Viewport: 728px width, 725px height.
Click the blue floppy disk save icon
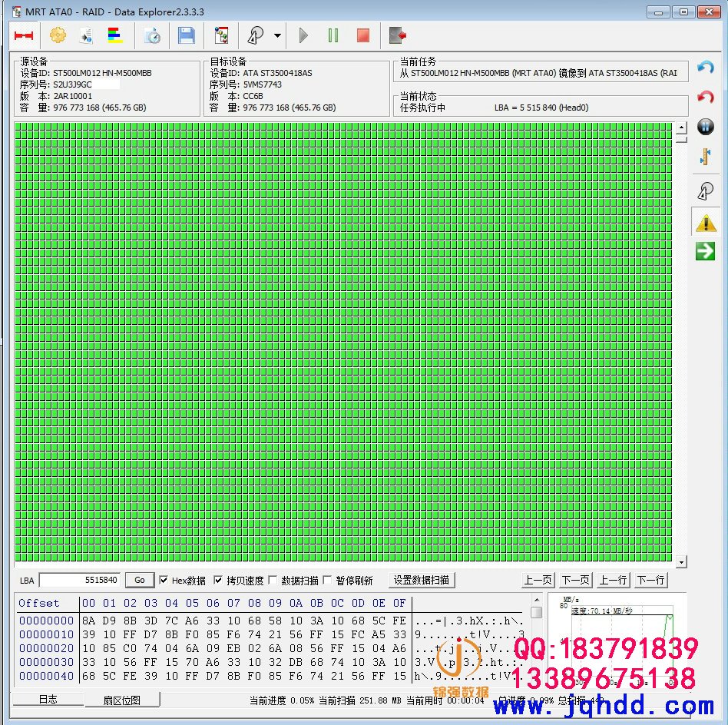(186, 35)
